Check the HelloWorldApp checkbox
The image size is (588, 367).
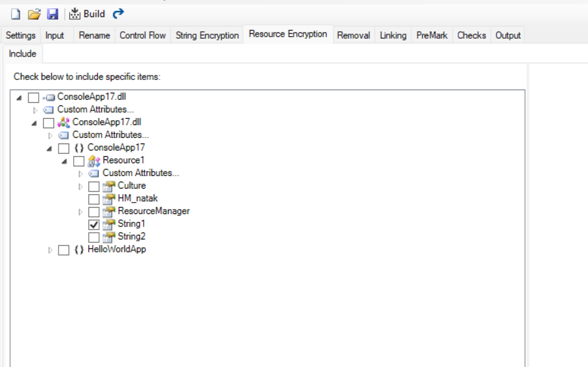click(x=64, y=250)
